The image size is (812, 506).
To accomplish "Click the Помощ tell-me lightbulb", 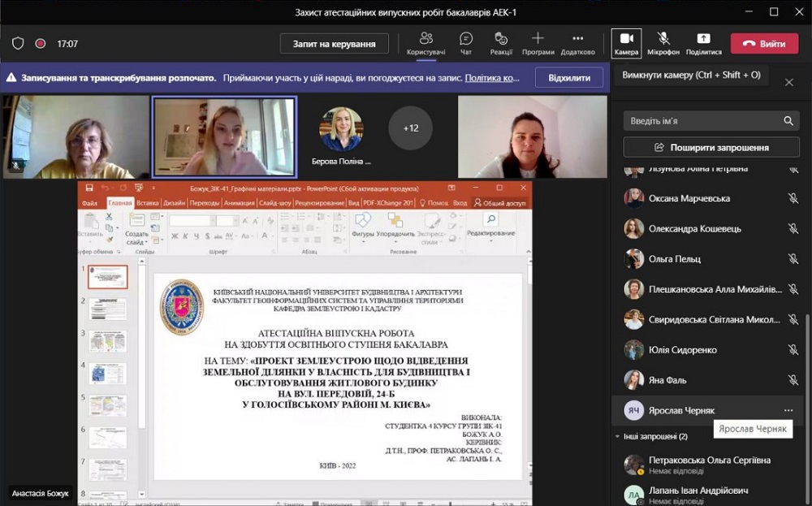I will tap(434, 203).
